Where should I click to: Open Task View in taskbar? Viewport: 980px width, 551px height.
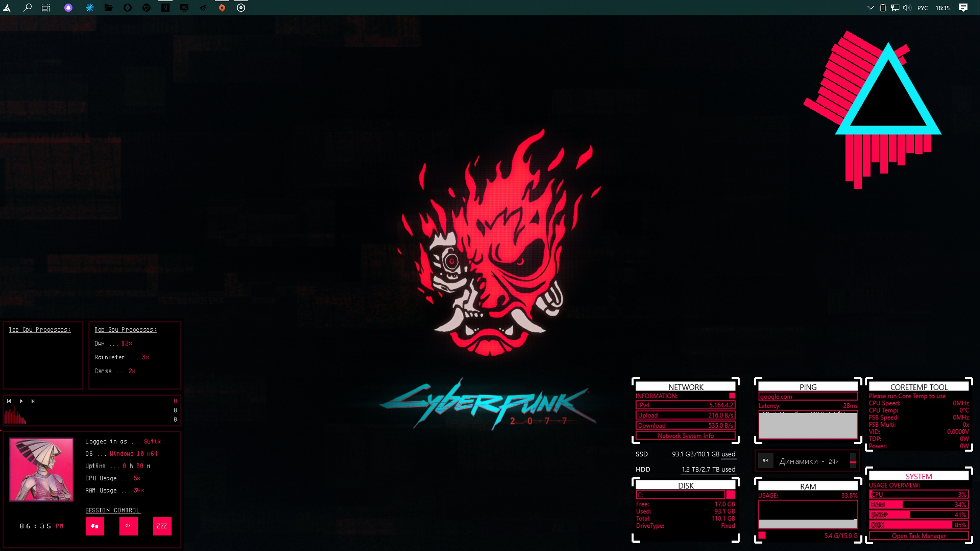(46, 8)
